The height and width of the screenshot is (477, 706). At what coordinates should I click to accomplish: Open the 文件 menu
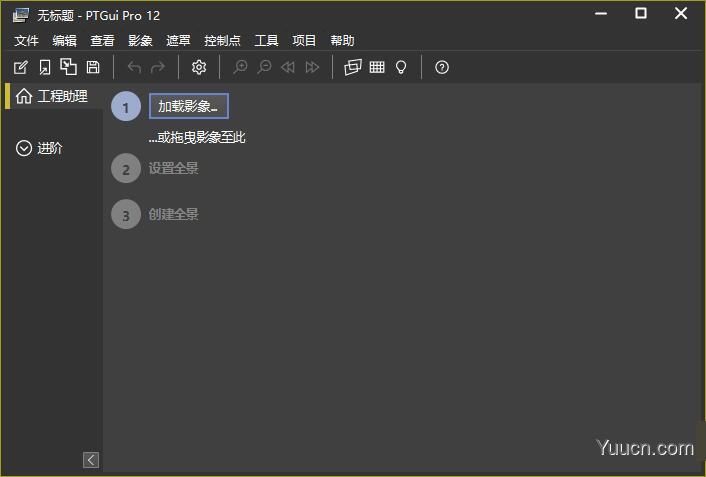click(26, 41)
